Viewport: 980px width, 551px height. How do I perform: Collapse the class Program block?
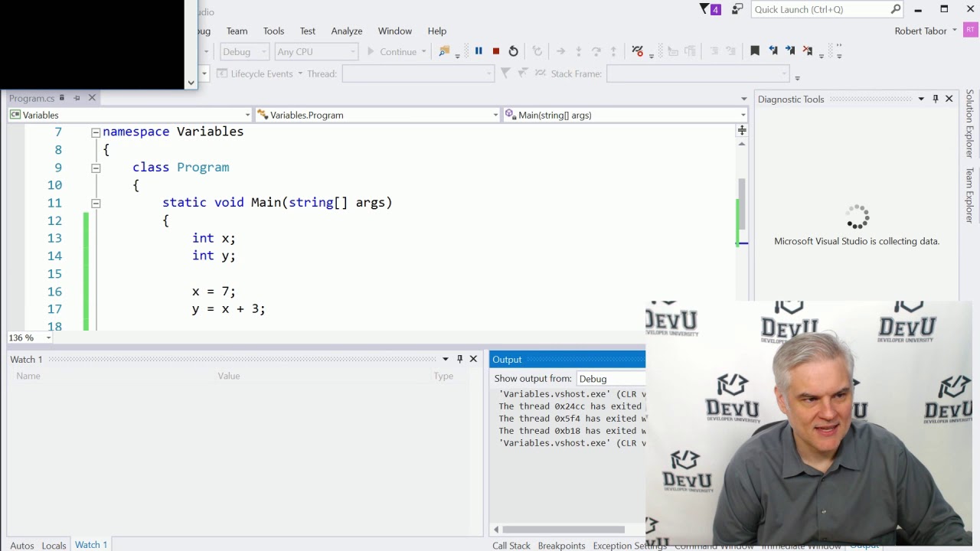[96, 168]
